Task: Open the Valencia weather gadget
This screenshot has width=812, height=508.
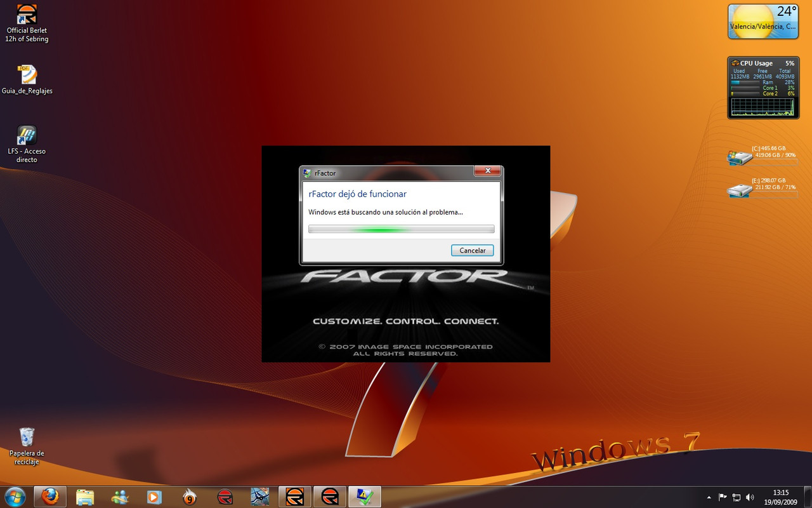Action: (763, 20)
